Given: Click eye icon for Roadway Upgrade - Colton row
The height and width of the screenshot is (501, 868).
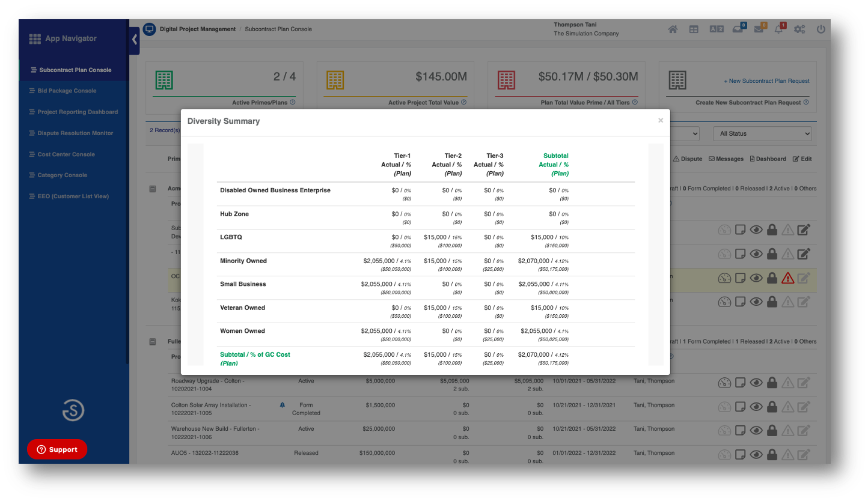Looking at the screenshot, I should 756,383.
